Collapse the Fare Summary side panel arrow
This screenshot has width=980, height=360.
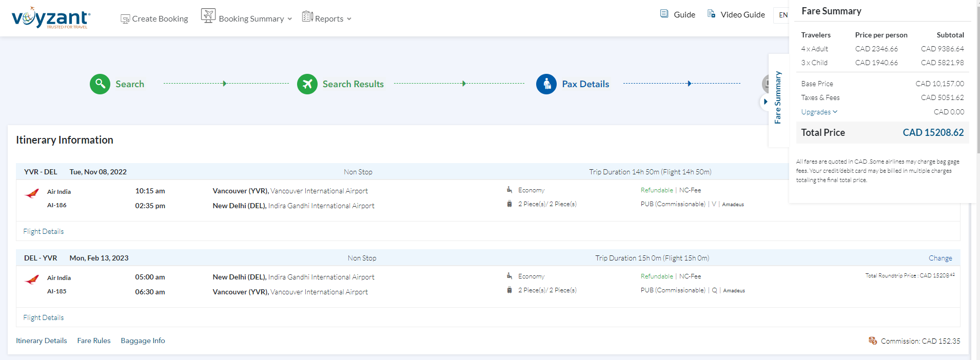765,102
